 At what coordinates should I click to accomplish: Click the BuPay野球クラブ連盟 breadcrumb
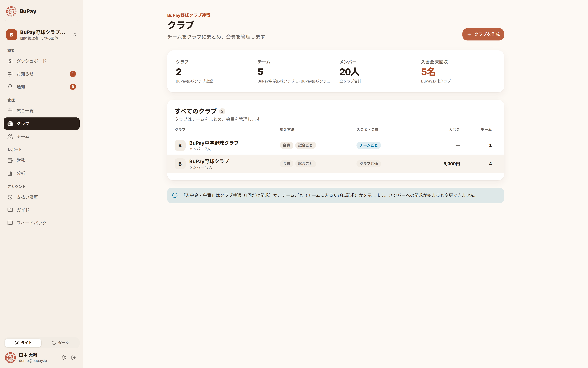(x=189, y=15)
